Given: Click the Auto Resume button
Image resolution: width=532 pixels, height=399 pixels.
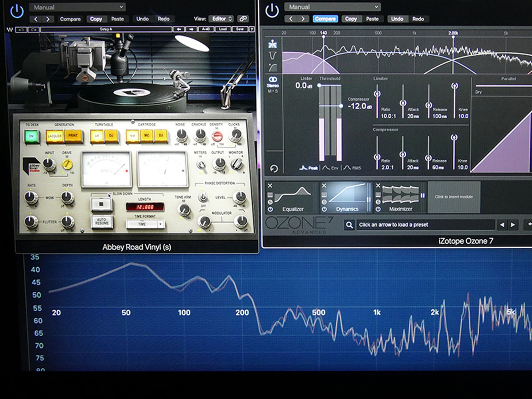Looking at the screenshot, I should click(x=102, y=222).
